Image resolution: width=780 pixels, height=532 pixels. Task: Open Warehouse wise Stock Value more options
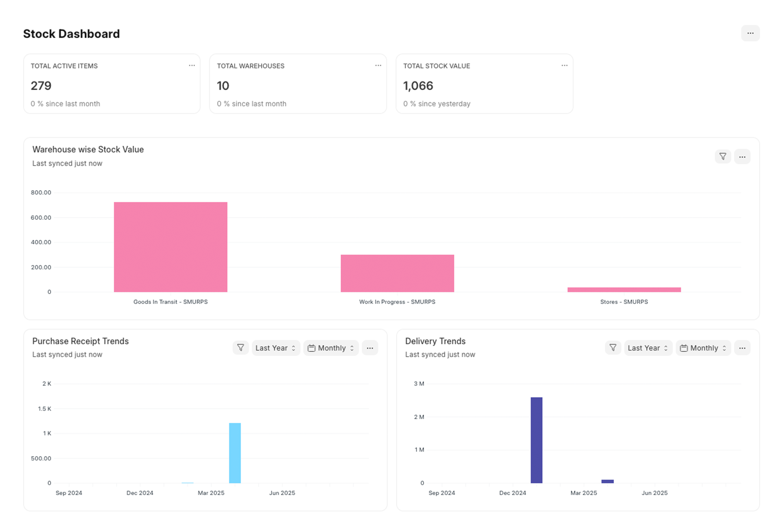coord(742,157)
